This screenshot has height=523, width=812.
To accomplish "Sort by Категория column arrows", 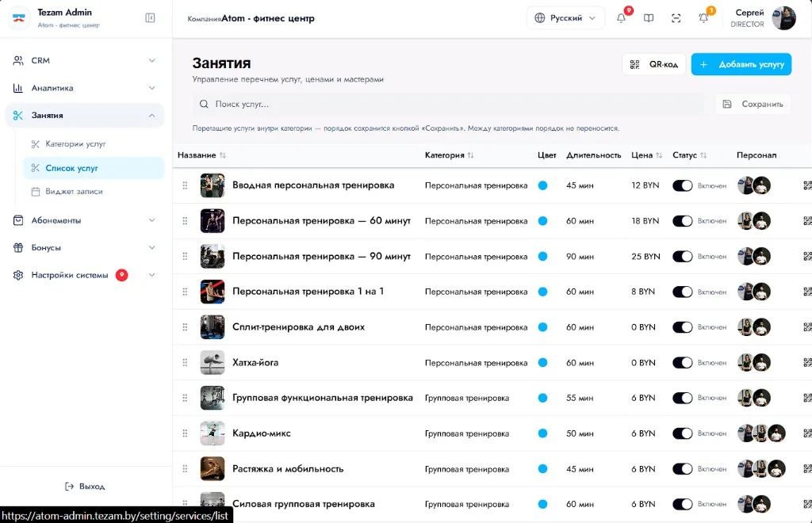I will click(x=470, y=155).
